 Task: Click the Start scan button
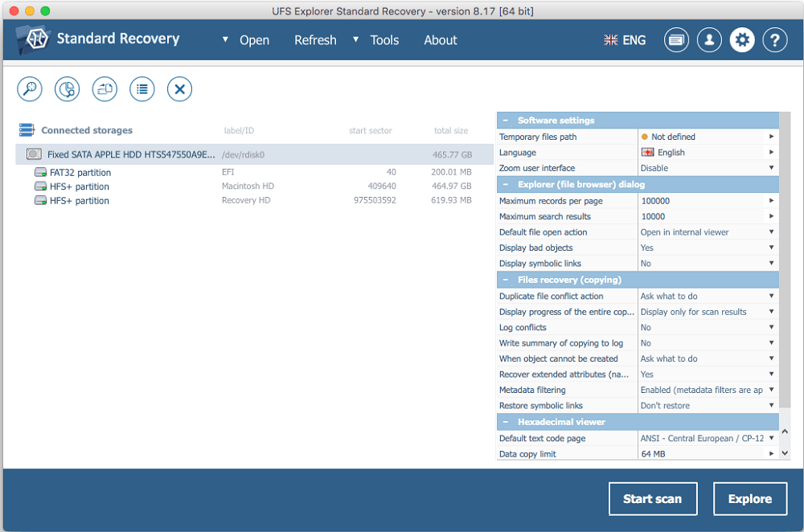[x=653, y=499]
